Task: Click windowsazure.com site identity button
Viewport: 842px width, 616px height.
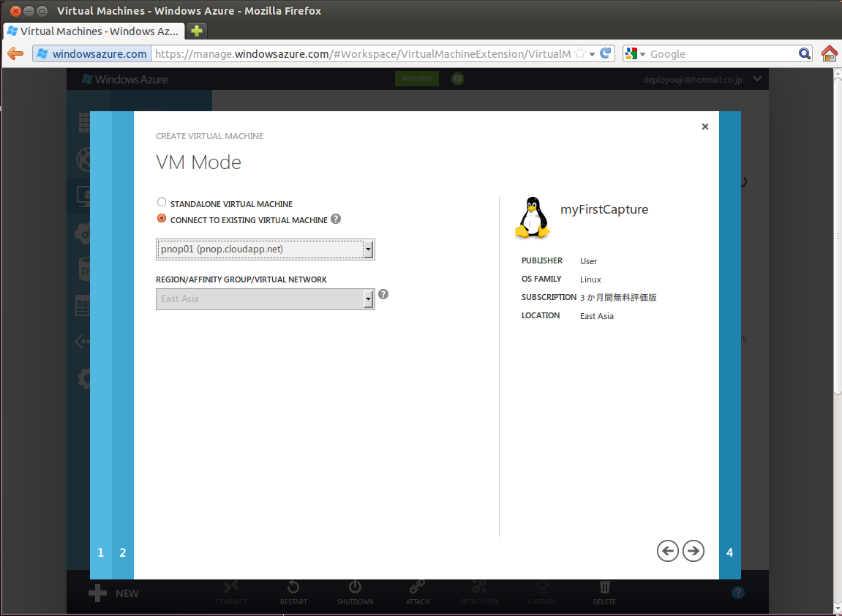Action: click(x=92, y=53)
